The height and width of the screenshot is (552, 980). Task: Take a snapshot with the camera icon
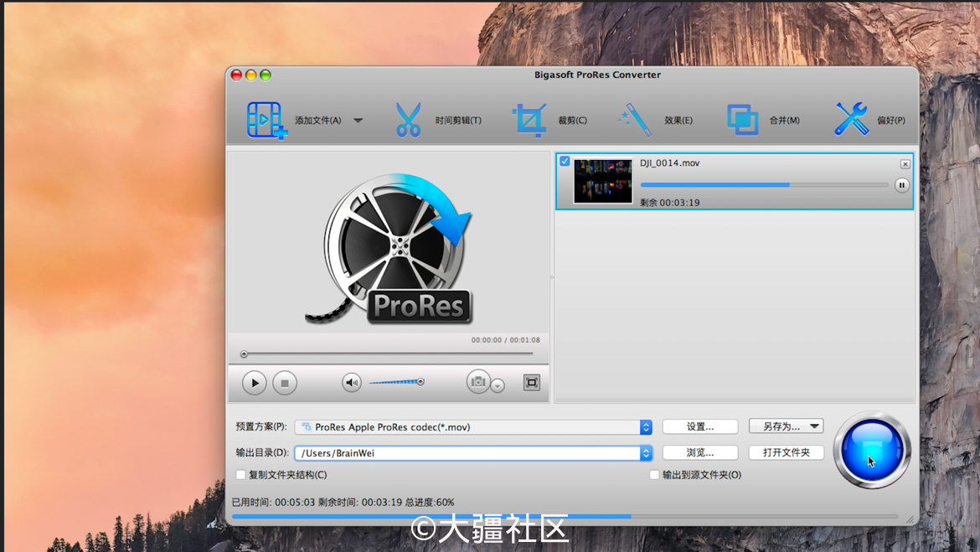478,381
